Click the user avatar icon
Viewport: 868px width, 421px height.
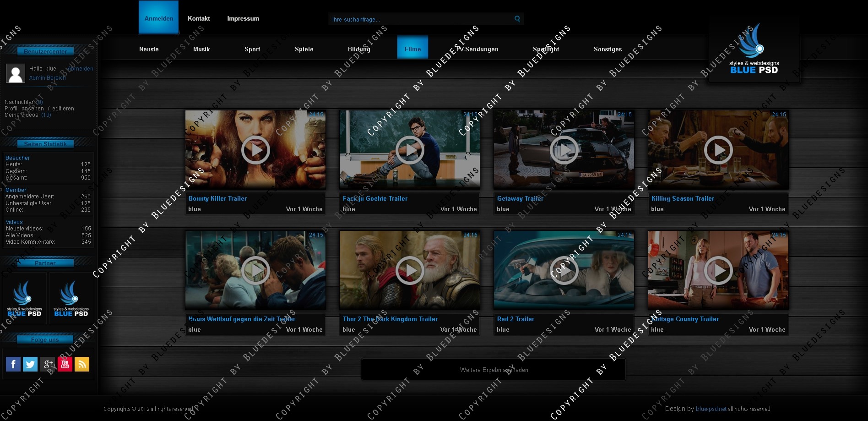point(16,73)
